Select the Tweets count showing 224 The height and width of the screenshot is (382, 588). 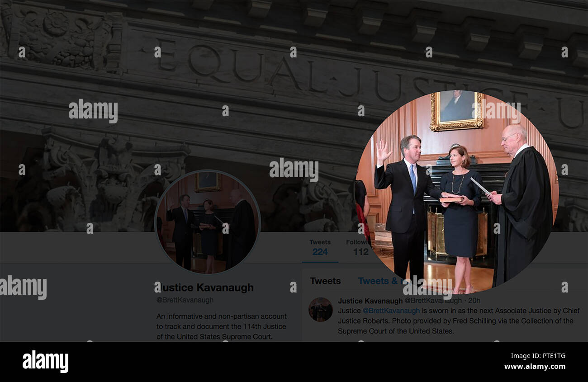click(320, 247)
